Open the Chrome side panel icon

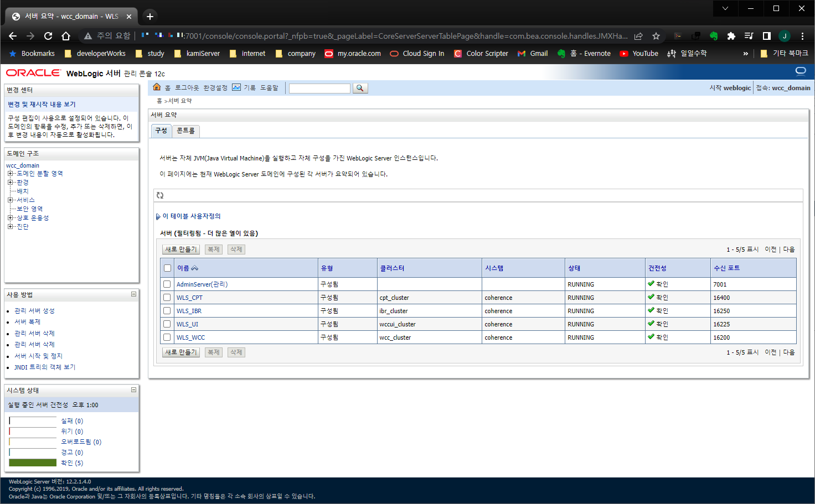[x=767, y=36]
